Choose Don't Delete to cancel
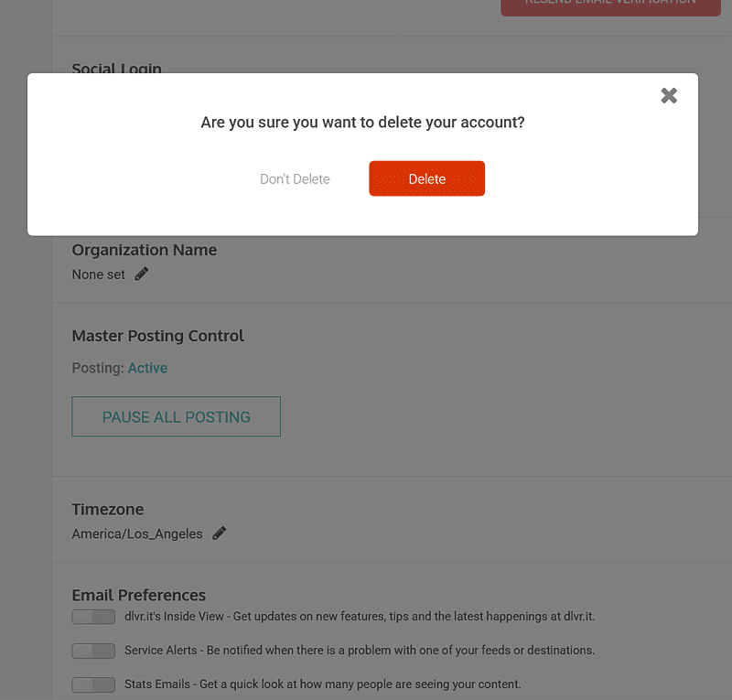This screenshot has width=732, height=700. tap(295, 179)
